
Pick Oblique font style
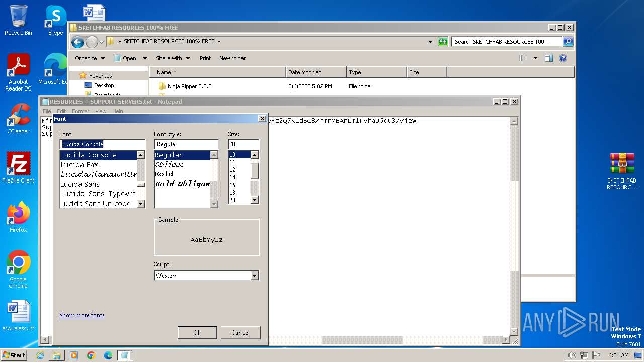[x=182, y=165]
